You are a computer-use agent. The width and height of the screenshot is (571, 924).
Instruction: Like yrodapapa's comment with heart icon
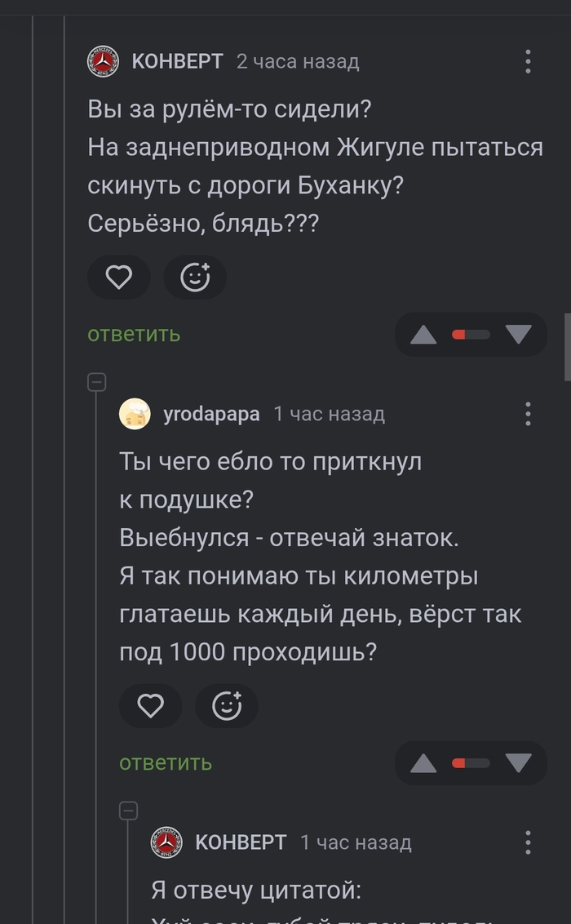(x=150, y=706)
